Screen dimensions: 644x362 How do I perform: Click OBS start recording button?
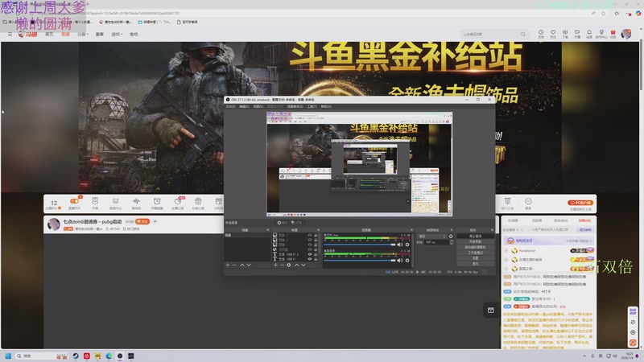pyautogui.click(x=475, y=242)
